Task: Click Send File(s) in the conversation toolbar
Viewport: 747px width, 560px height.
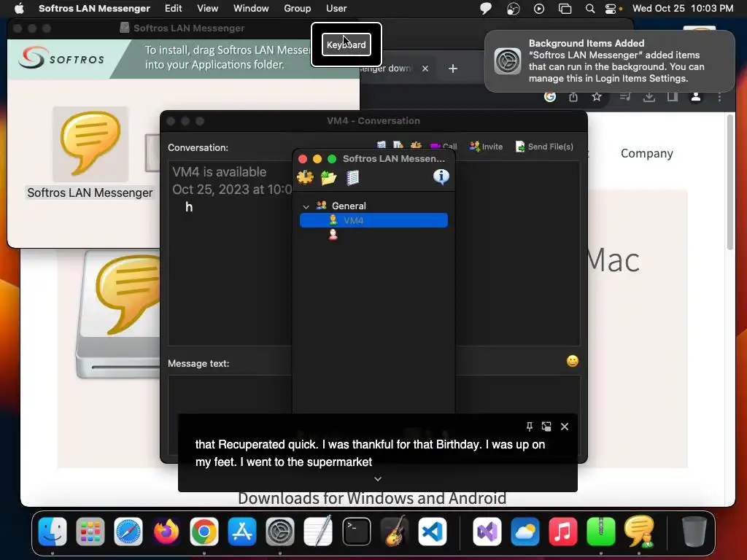Action: point(544,147)
